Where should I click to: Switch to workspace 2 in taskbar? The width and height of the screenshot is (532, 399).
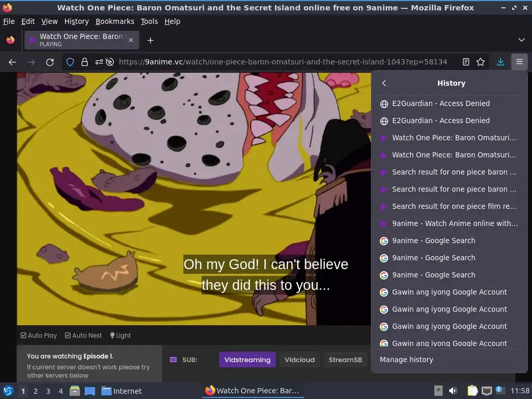(36, 391)
